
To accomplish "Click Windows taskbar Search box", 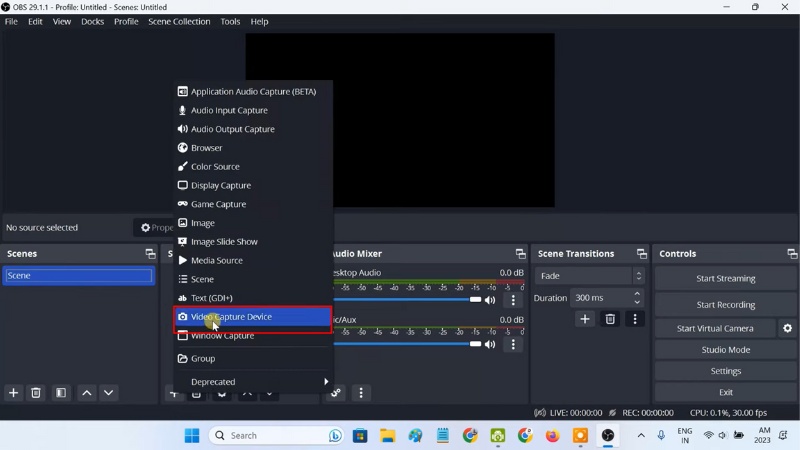I will click(276, 436).
